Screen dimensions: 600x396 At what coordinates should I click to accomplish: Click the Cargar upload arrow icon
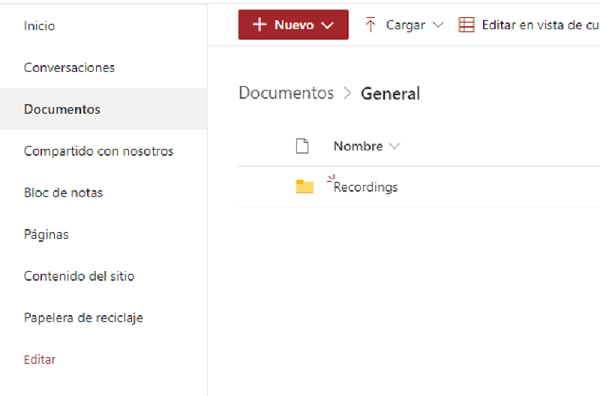click(x=370, y=25)
